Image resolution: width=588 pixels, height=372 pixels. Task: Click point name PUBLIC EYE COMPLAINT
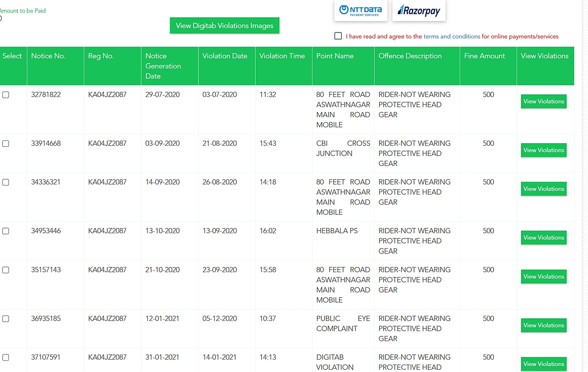pos(343,324)
